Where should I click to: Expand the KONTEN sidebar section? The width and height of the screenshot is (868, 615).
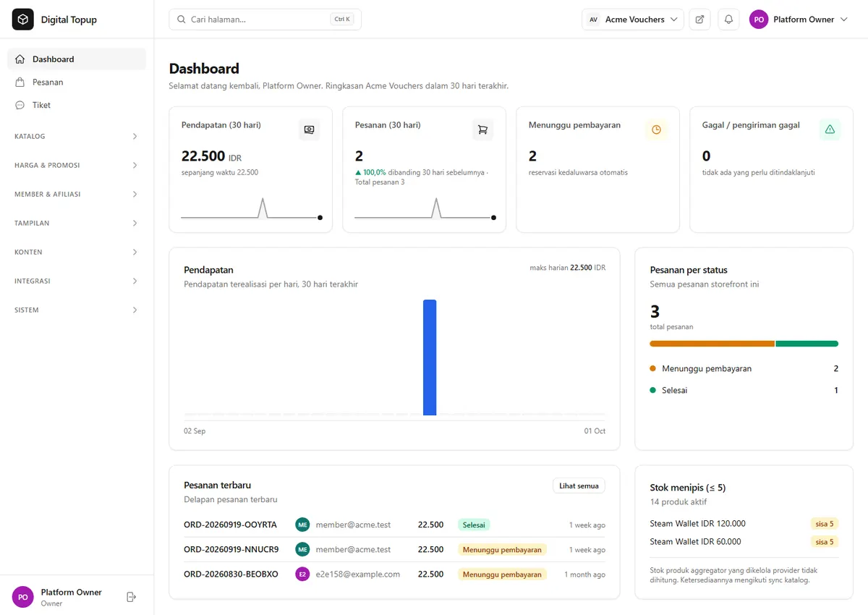[77, 252]
